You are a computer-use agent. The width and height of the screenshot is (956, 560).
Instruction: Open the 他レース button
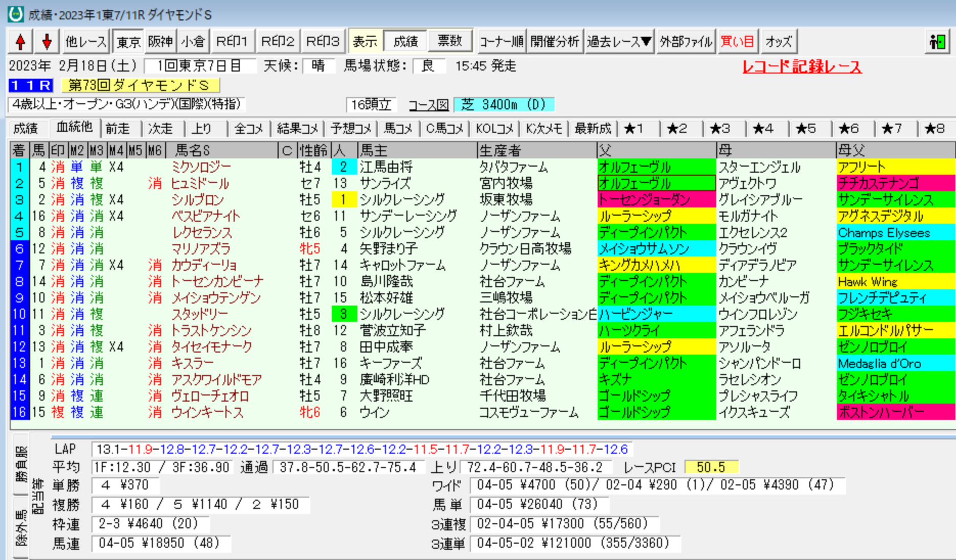85,41
